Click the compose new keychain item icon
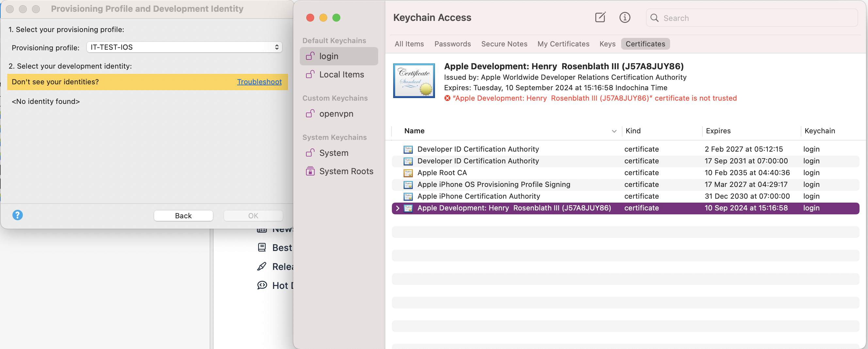The image size is (868, 349). (600, 18)
